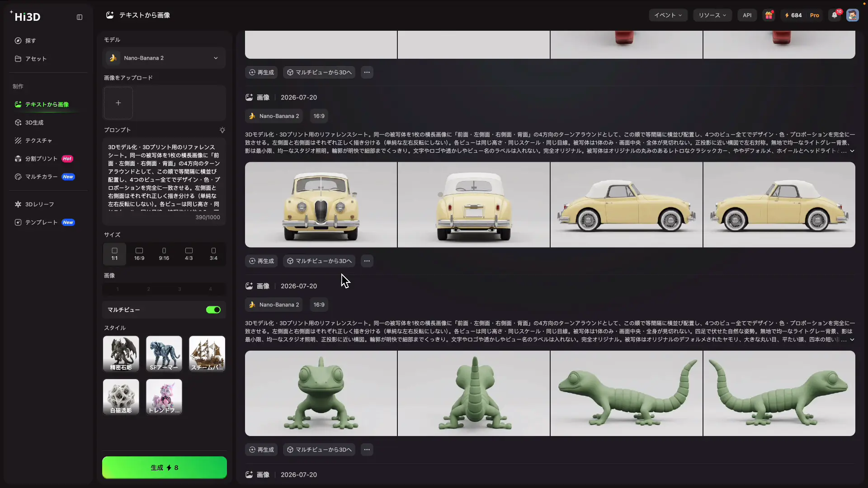
Task: Click the car right side view image
Action: point(779,205)
